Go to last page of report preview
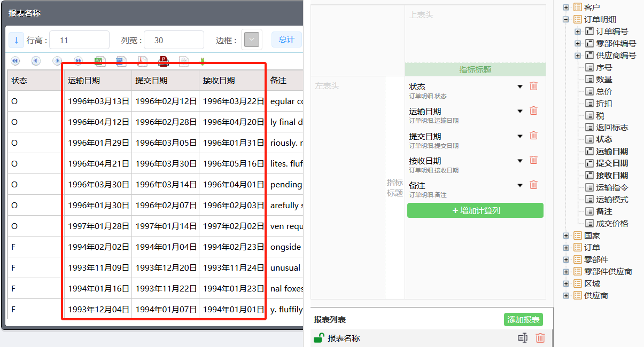This screenshot has height=347, width=644. pyautogui.click(x=78, y=61)
